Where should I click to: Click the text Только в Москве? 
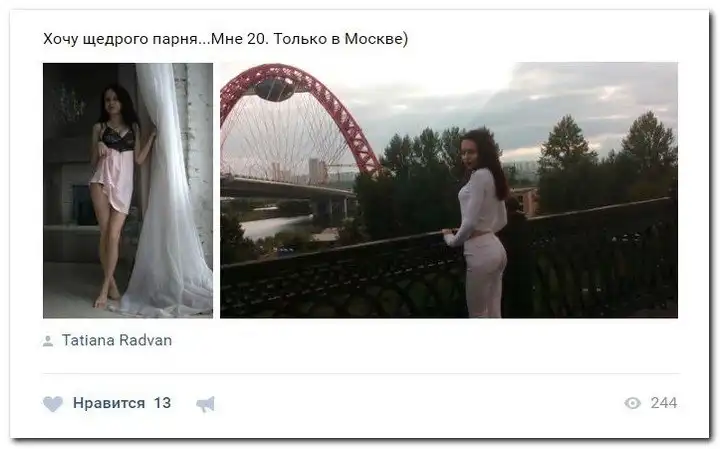pos(340,39)
